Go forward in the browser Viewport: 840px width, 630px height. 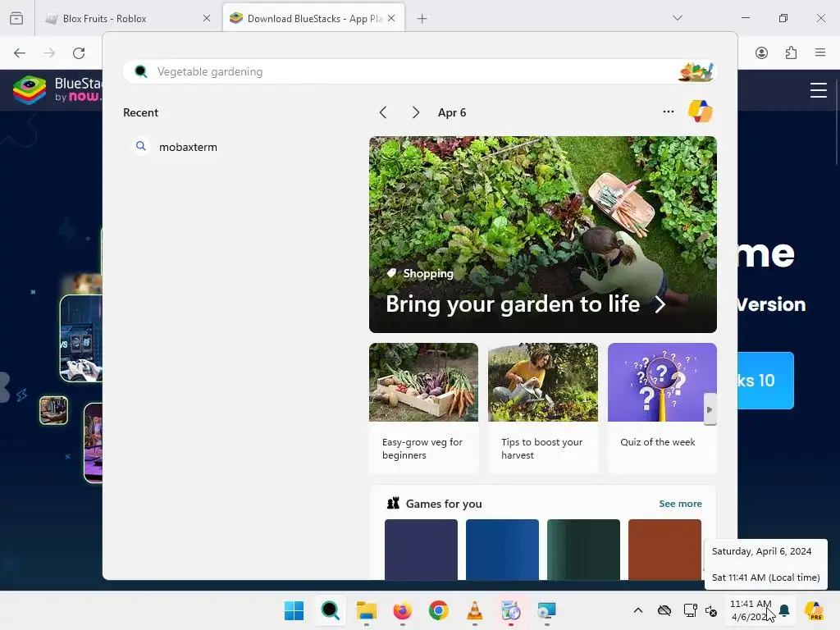tap(49, 52)
